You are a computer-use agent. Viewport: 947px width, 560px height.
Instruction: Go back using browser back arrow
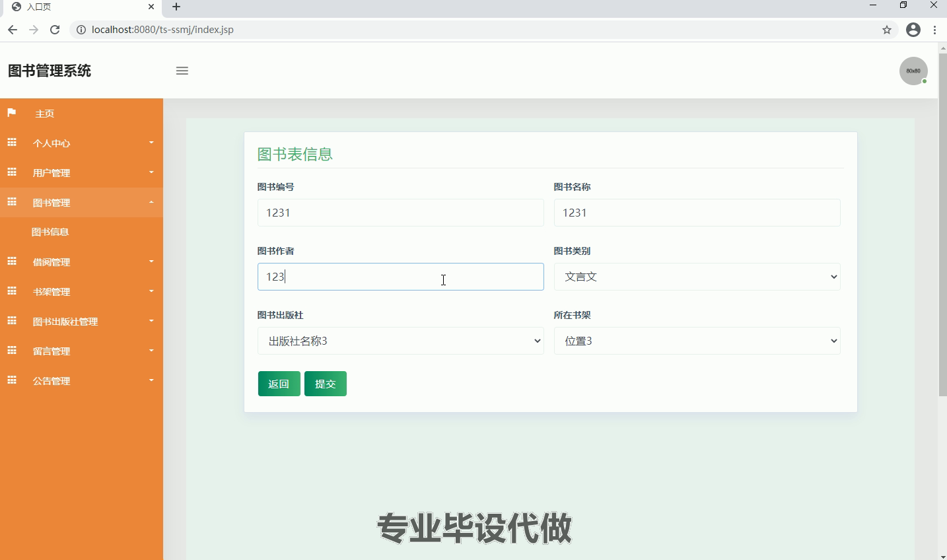[x=13, y=30]
